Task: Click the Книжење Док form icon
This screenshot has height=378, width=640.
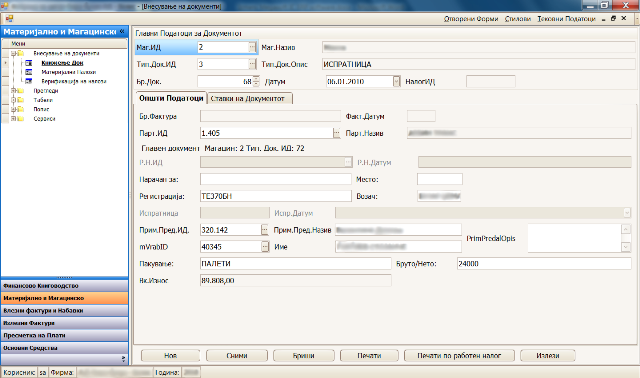Action: point(29,63)
